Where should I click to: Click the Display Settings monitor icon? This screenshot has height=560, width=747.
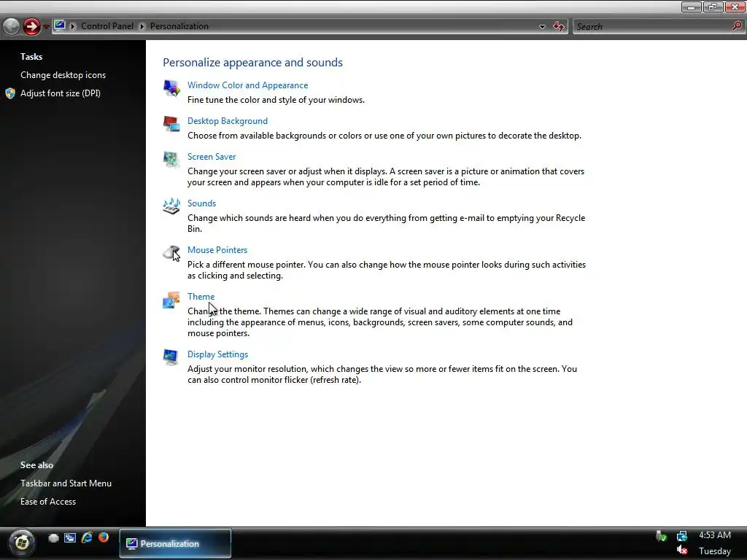[x=171, y=357]
